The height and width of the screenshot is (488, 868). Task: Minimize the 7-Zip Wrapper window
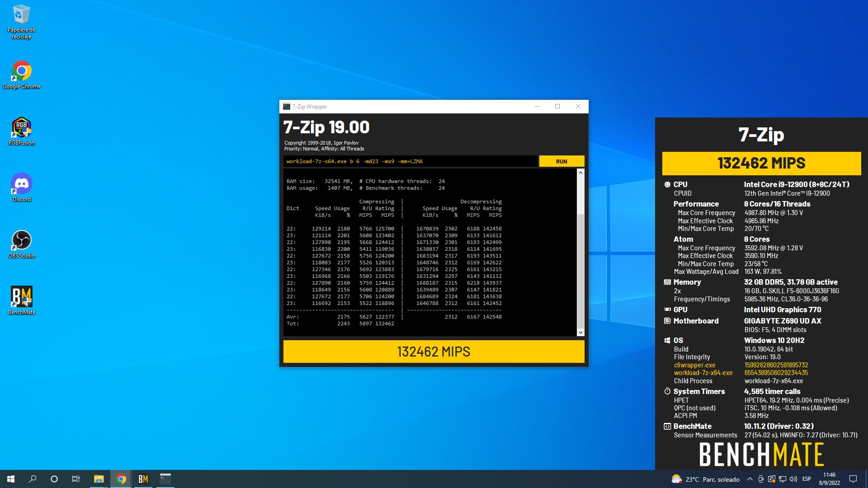pos(537,107)
